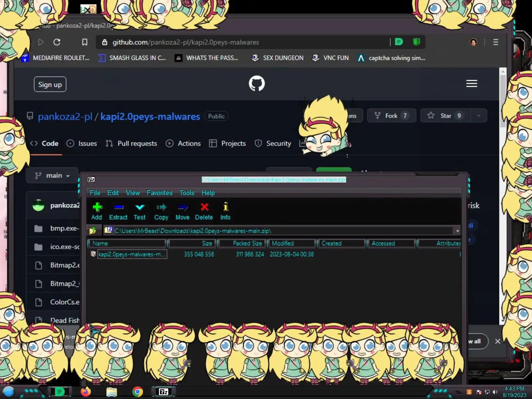532x399 pixels.
Task: Switch to the Pull requests tab
Action: [131, 143]
